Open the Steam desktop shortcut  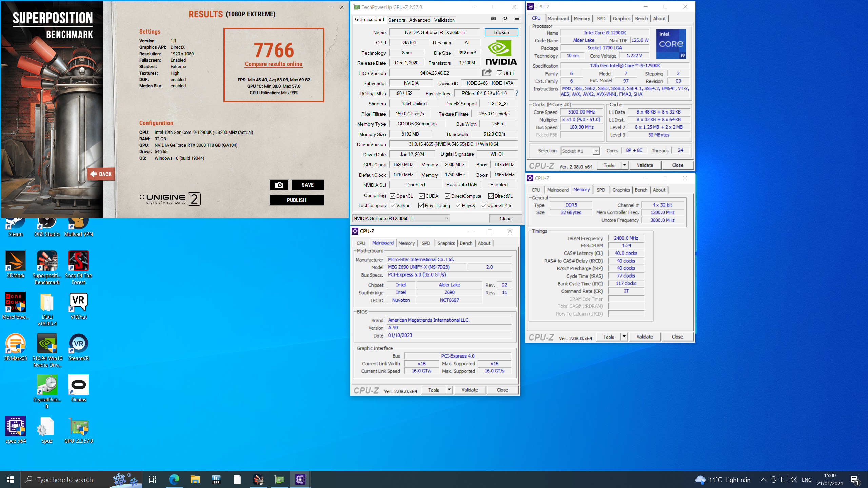(16, 227)
